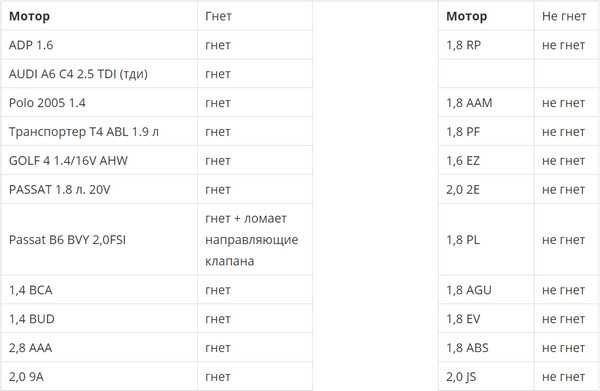This screenshot has width=600, height=391.
Task: Select the '1,4 BCA' cell
Action: [x=99, y=290]
